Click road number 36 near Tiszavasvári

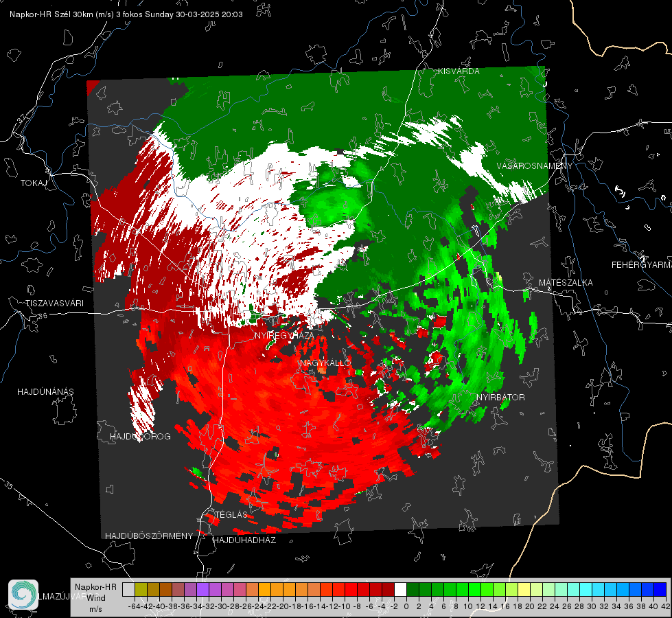coord(43,316)
